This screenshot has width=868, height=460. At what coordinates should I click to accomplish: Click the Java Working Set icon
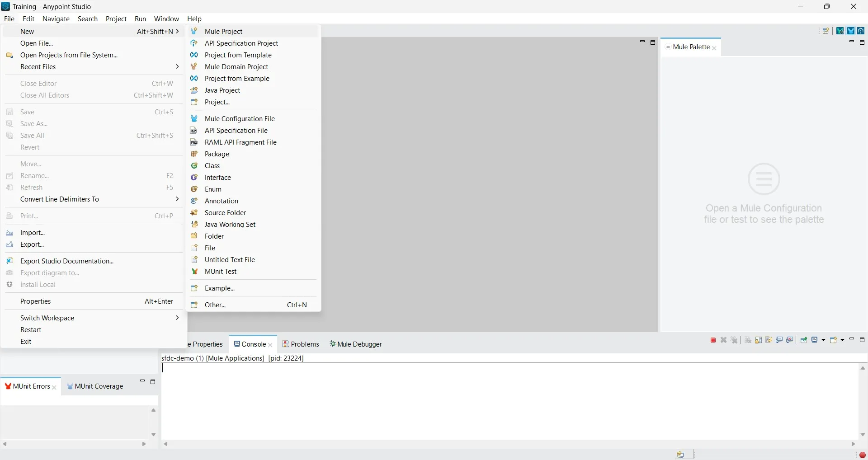[x=194, y=224]
